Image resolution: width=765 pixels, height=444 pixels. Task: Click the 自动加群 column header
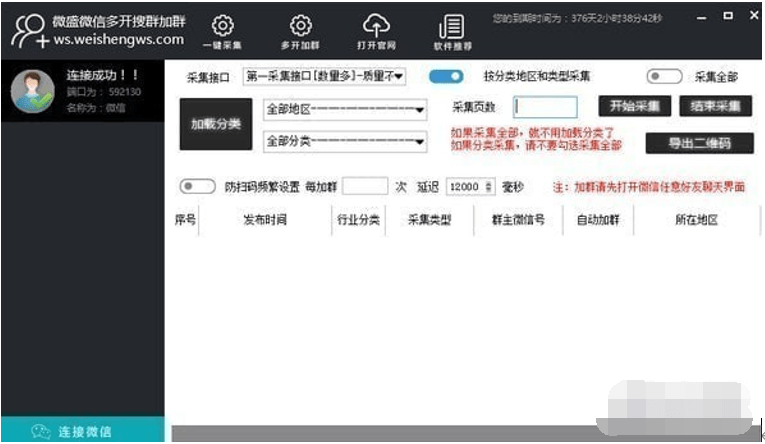tap(598, 220)
